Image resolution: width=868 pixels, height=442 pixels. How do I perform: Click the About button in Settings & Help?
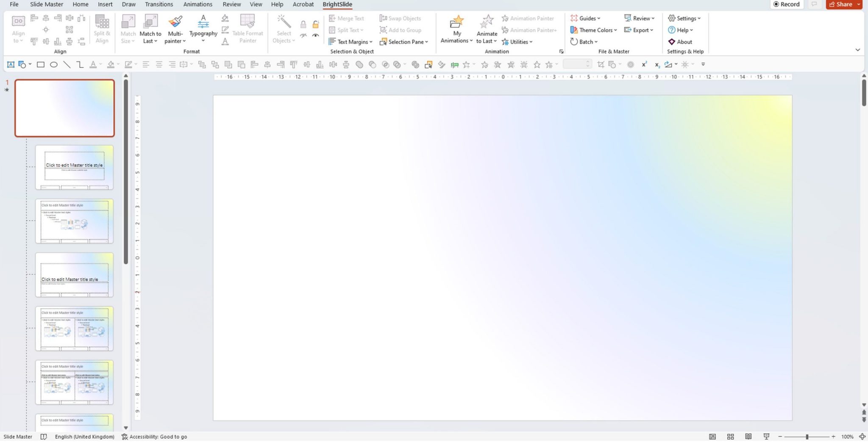[681, 41]
